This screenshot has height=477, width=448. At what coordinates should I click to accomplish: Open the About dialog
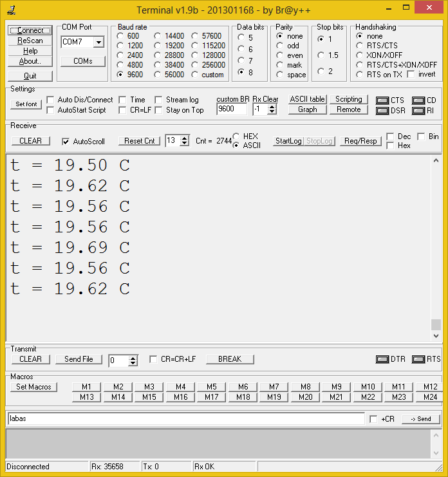pyautogui.click(x=30, y=61)
